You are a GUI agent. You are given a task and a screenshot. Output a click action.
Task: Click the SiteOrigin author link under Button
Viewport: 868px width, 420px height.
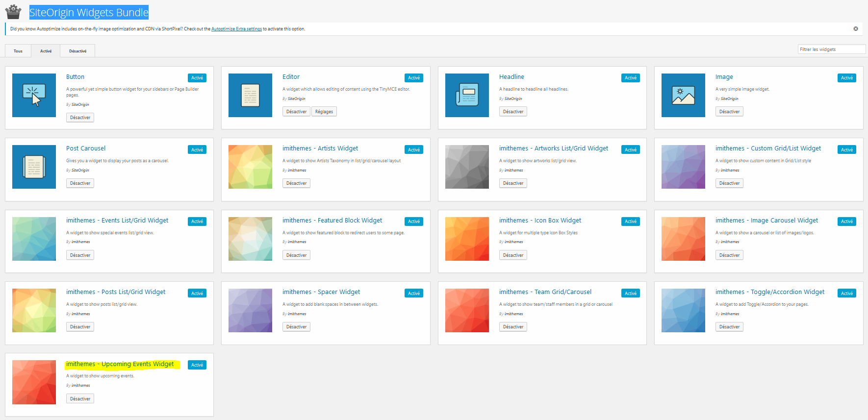[80, 104]
